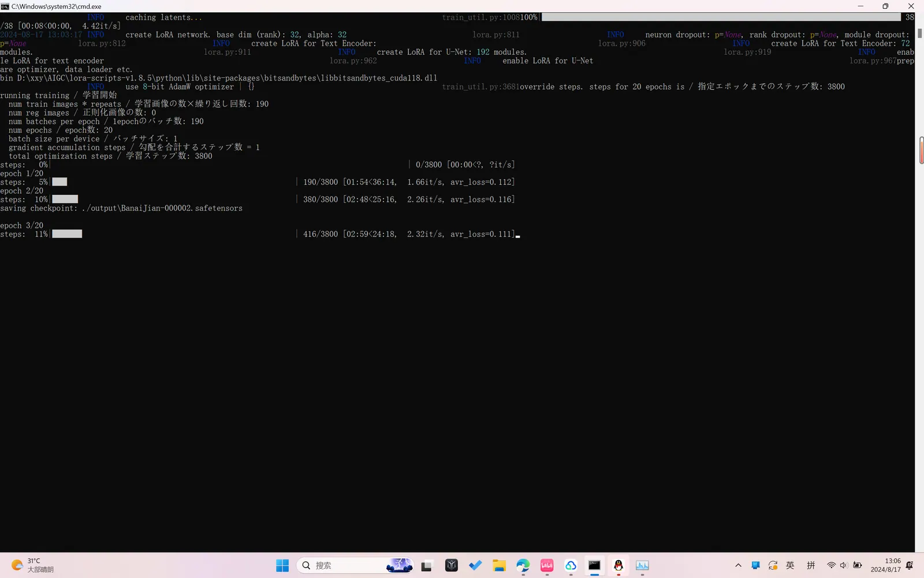Open the performance monitor taskbar icon
The height and width of the screenshot is (578, 924).
[x=642, y=565]
